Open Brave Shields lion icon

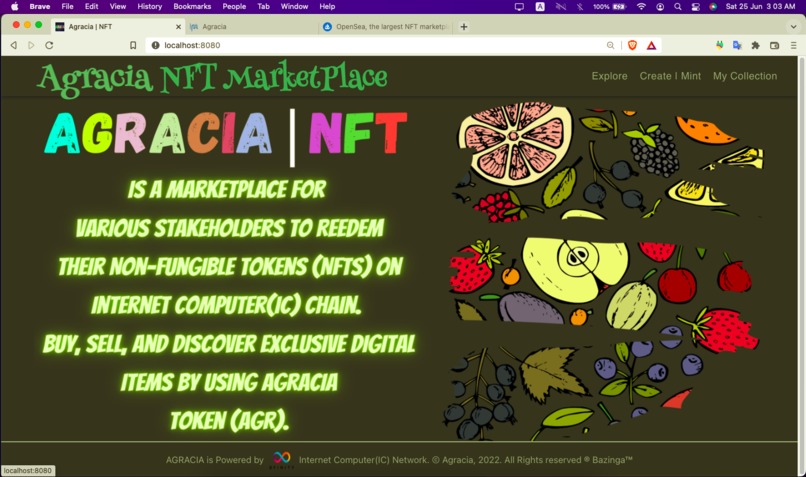[632, 45]
